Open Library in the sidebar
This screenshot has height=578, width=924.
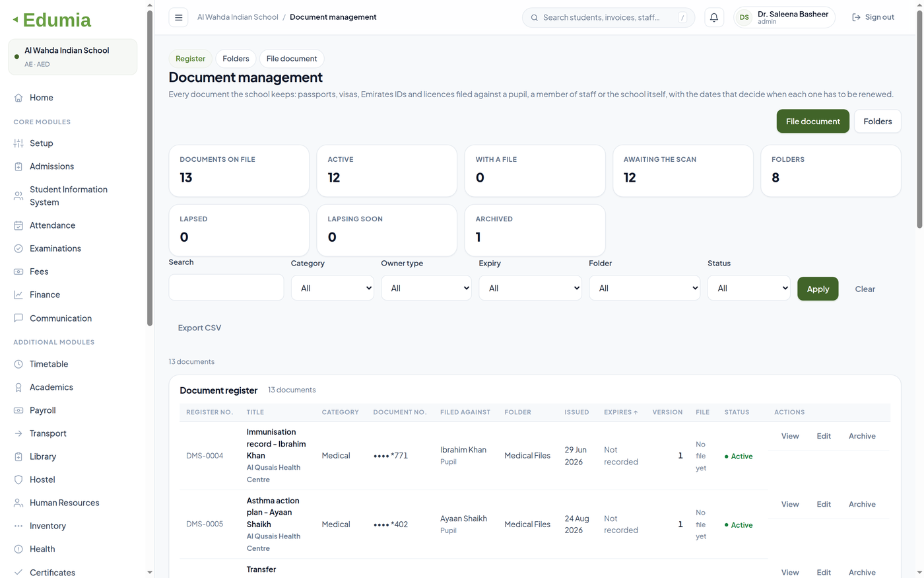coord(43,456)
